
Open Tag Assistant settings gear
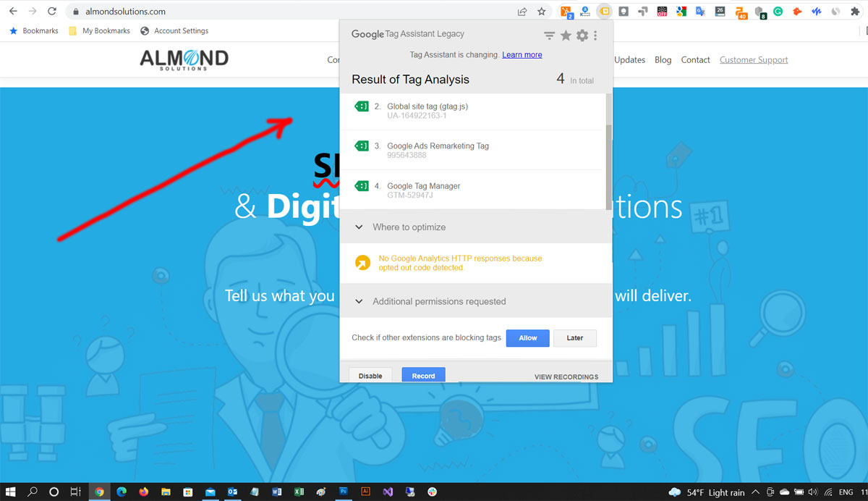[582, 35]
